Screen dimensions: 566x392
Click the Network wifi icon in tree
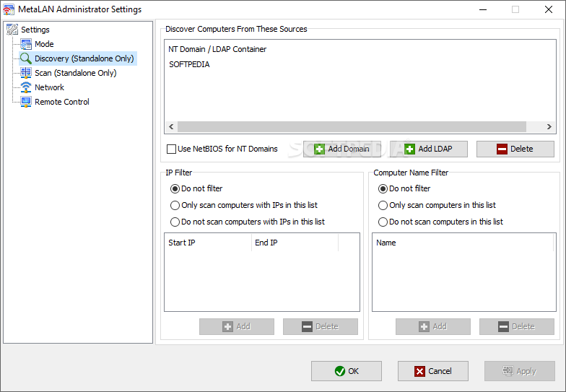click(26, 87)
